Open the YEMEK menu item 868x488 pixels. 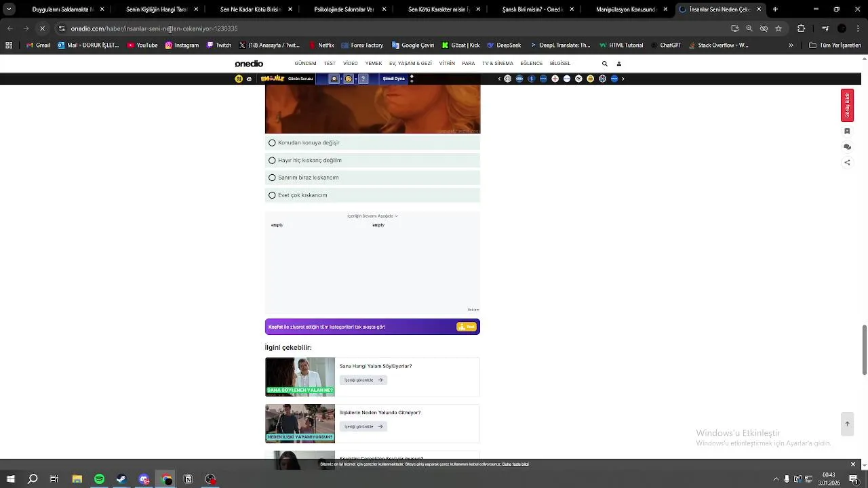click(x=374, y=64)
